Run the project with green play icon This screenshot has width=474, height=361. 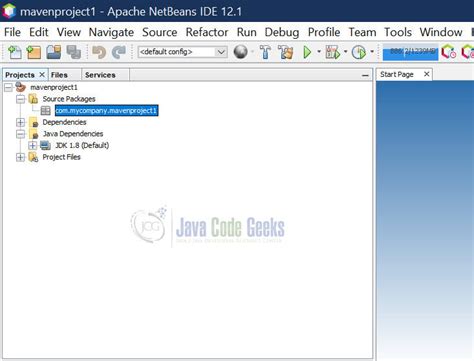click(x=307, y=52)
